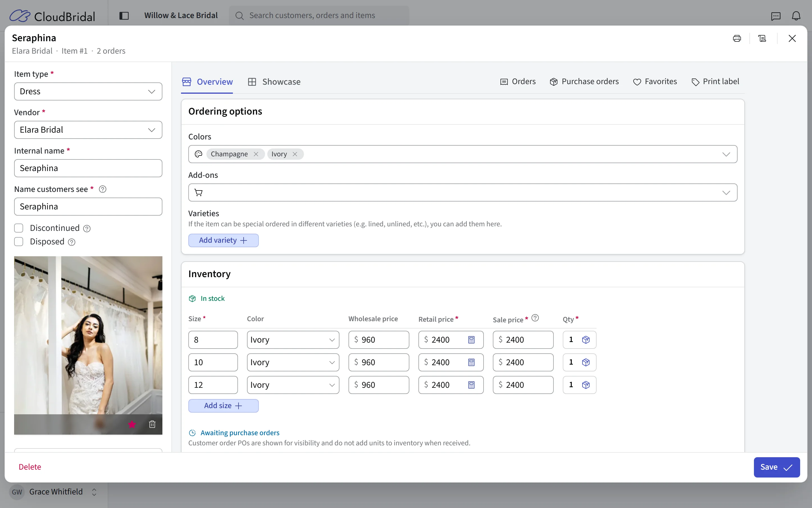Expand the Grace Whitfield user menu
The width and height of the screenshot is (812, 508).
(54, 492)
